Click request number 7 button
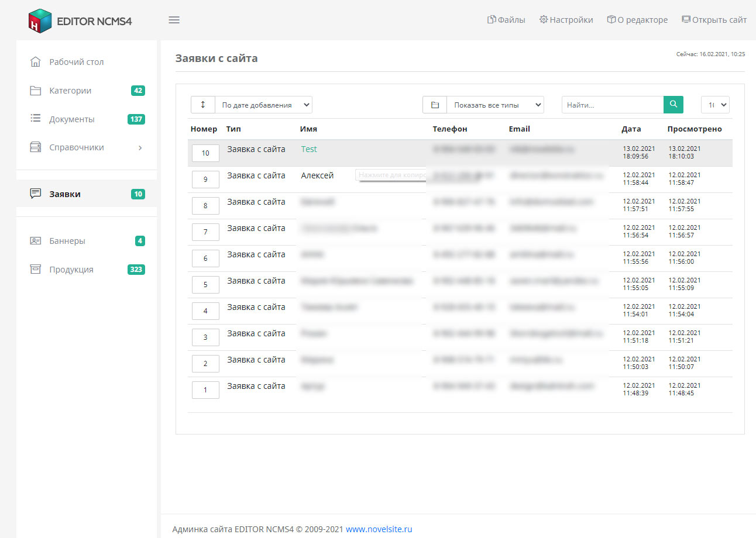 click(x=205, y=232)
